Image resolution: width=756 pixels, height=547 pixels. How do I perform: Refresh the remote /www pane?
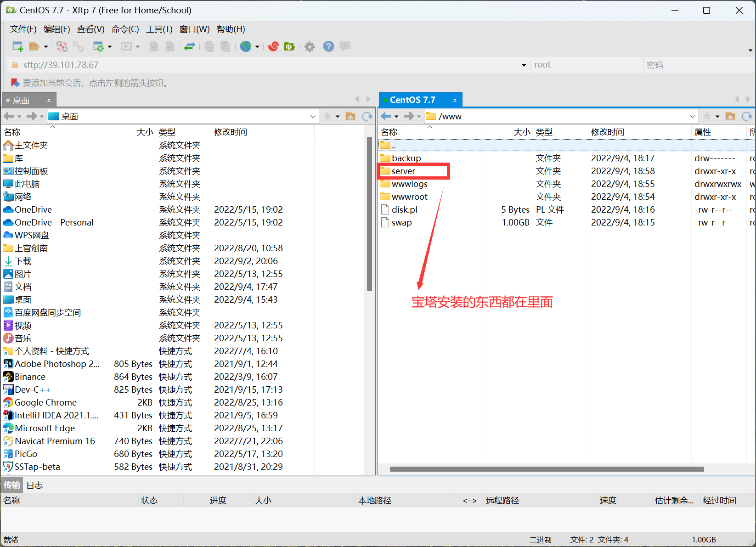[x=747, y=116]
